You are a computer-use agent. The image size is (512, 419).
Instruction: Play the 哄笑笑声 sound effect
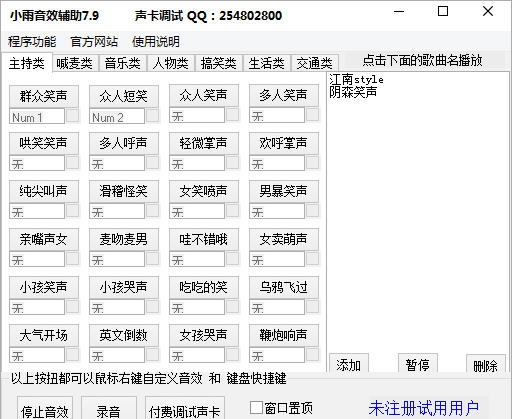pyautogui.click(x=44, y=143)
